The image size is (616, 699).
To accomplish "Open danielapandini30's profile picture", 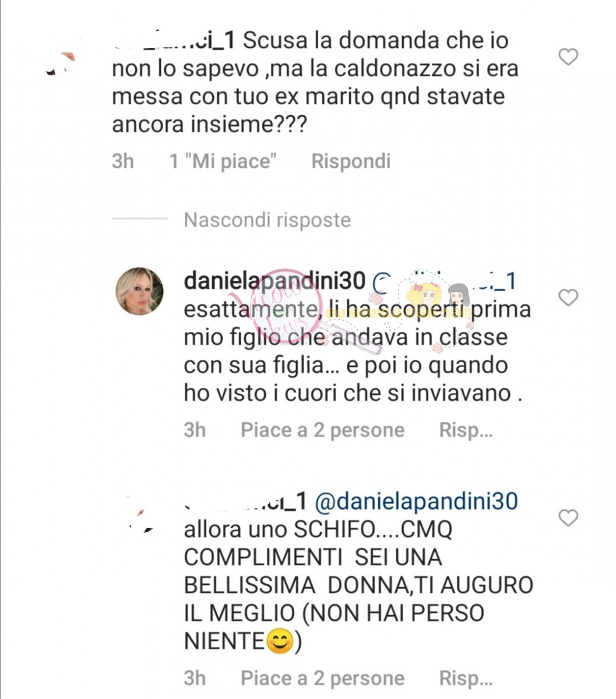I will (x=140, y=291).
